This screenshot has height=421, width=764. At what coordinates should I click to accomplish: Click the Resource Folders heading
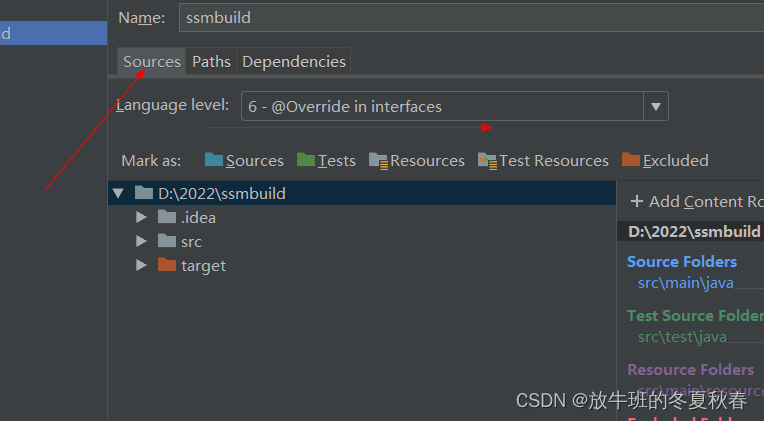point(690,369)
